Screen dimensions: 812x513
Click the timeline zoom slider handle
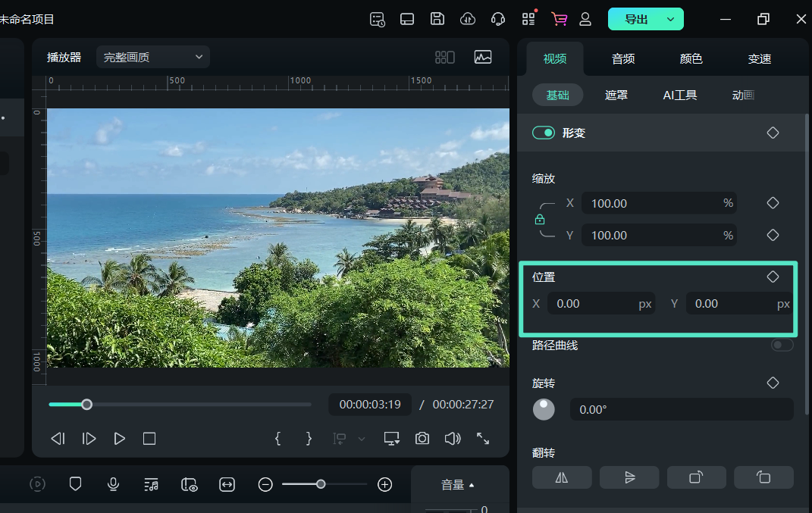click(321, 484)
